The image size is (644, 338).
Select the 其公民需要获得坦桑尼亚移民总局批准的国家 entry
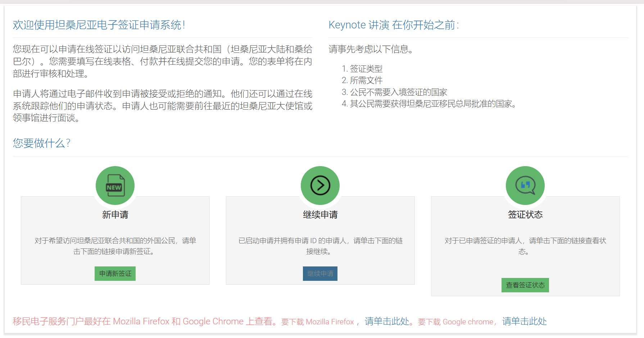pos(433,104)
